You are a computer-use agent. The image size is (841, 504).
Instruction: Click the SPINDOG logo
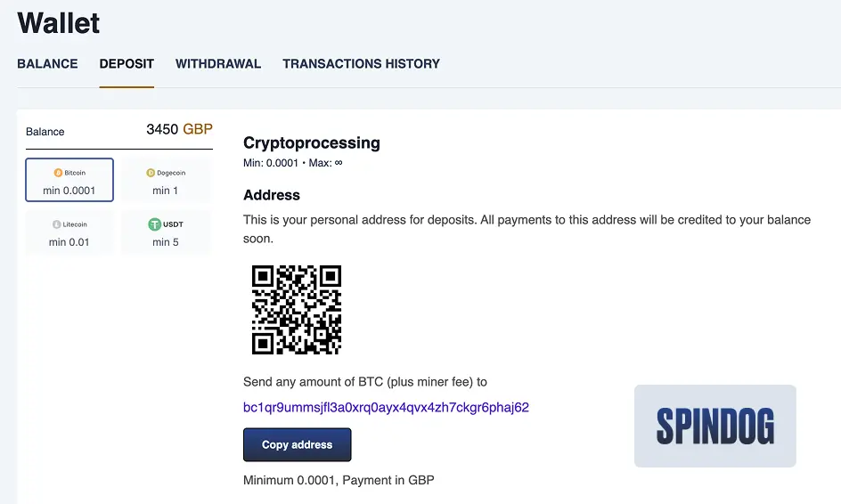[714, 426]
